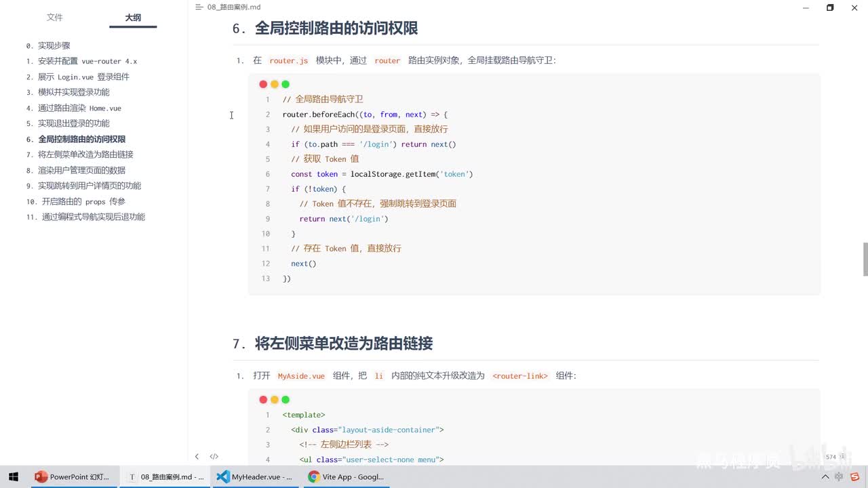The width and height of the screenshot is (868, 488).
Task: Switch to VS Code MyHeader.vue taskbar item
Action: tap(254, 476)
